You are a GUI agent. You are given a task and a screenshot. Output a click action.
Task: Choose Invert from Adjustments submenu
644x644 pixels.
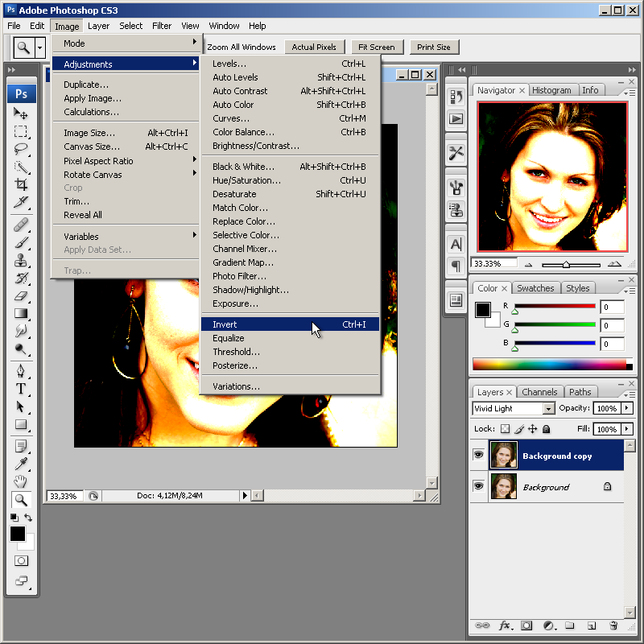pyautogui.click(x=290, y=324)
